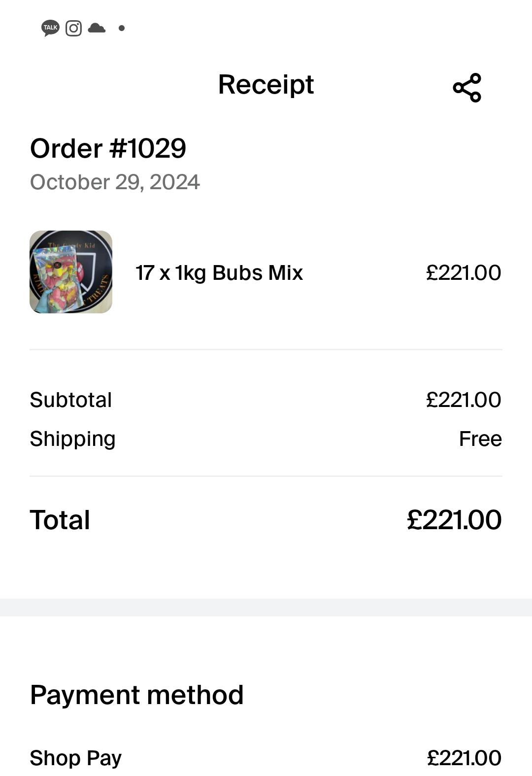Tap the dot overflow notification indicator
The image size is (532, 776).
pos(122,28)
